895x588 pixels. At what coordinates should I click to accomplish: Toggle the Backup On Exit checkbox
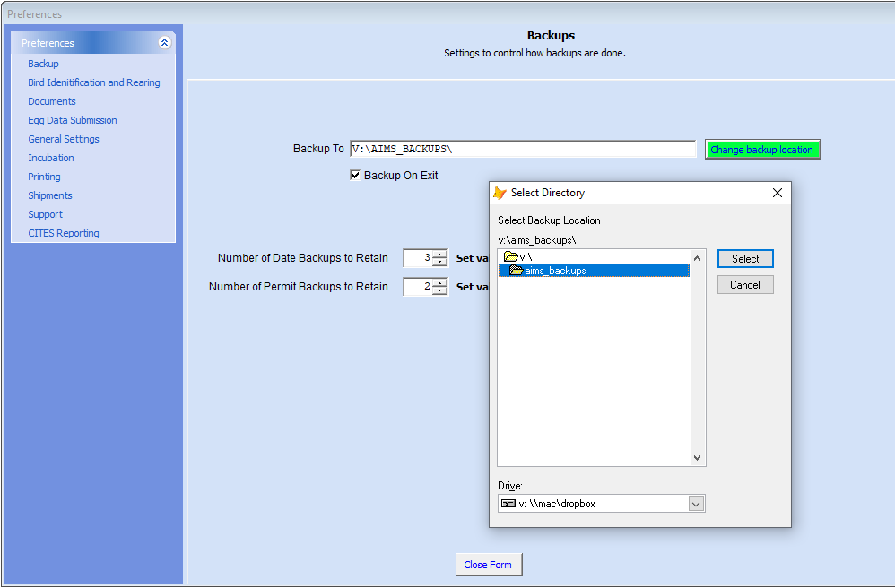(x=355, y=175)
